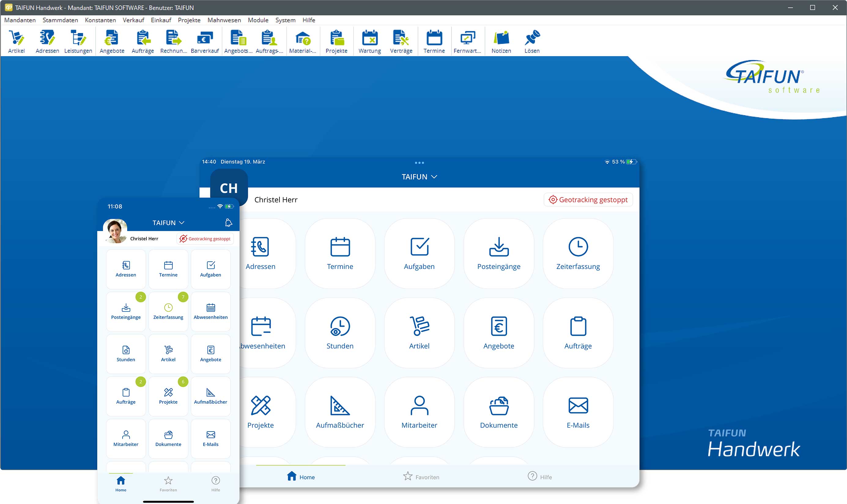Tap the CH avatar on the tablet

pyautogui.click(x=229, y=187)
